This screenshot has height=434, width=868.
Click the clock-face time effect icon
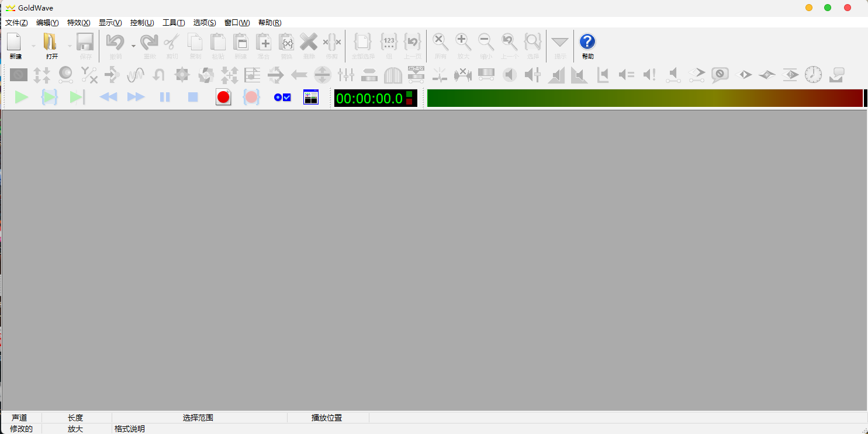(814, 75)
